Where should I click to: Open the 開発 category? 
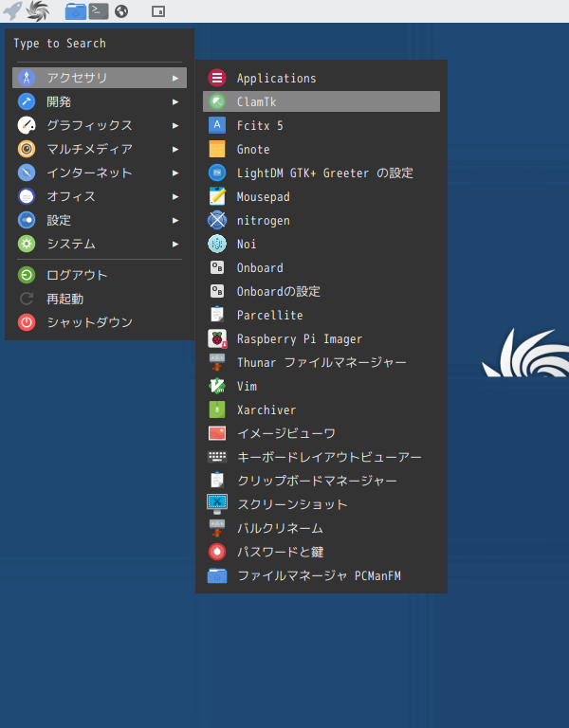pyautogui.click(x=100, y=101)
